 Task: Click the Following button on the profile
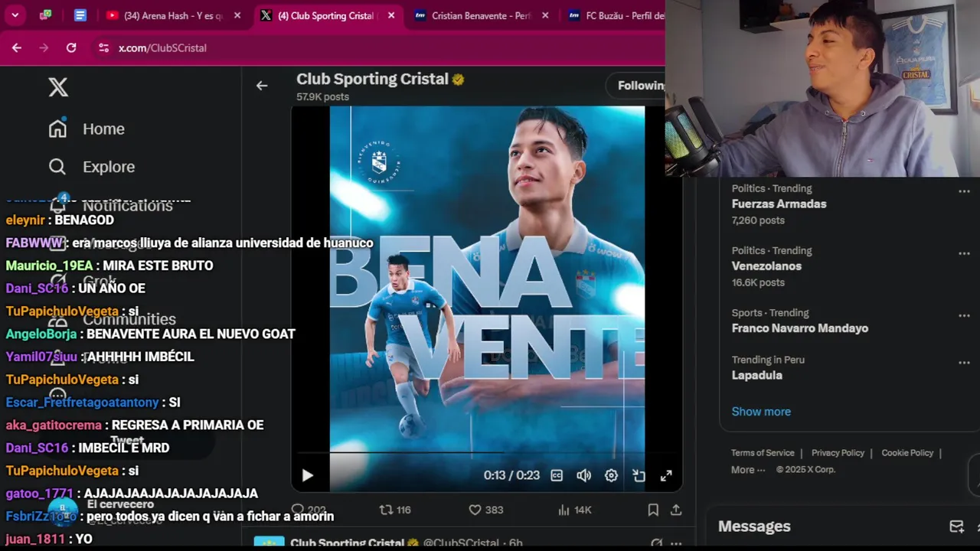click(x=639, y=86)
